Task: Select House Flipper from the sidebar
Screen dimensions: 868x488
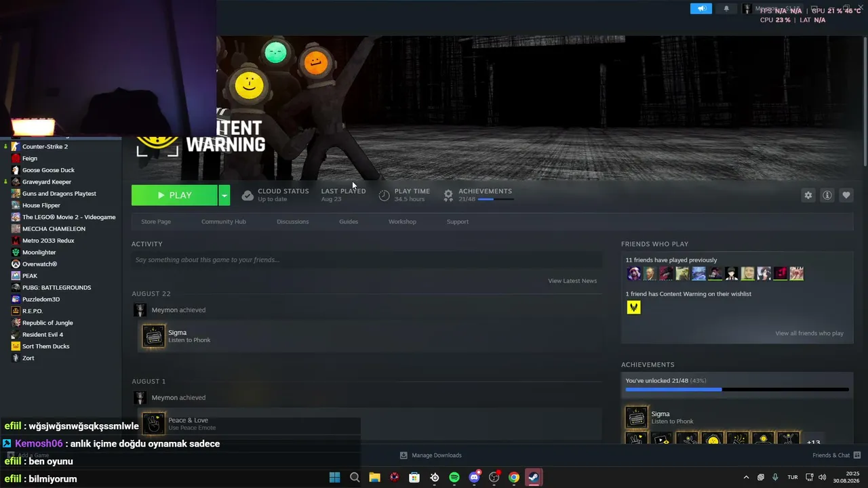Action: click(x=41, y=205)
